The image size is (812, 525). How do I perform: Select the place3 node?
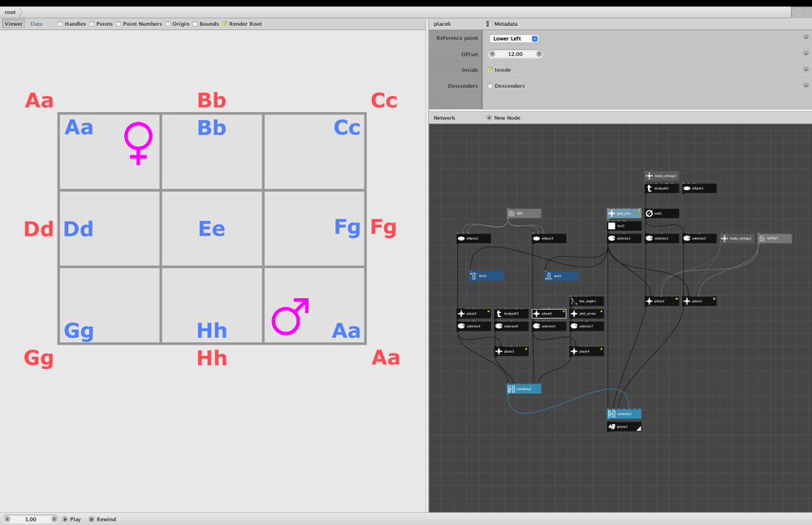click(x=511, y=351)
